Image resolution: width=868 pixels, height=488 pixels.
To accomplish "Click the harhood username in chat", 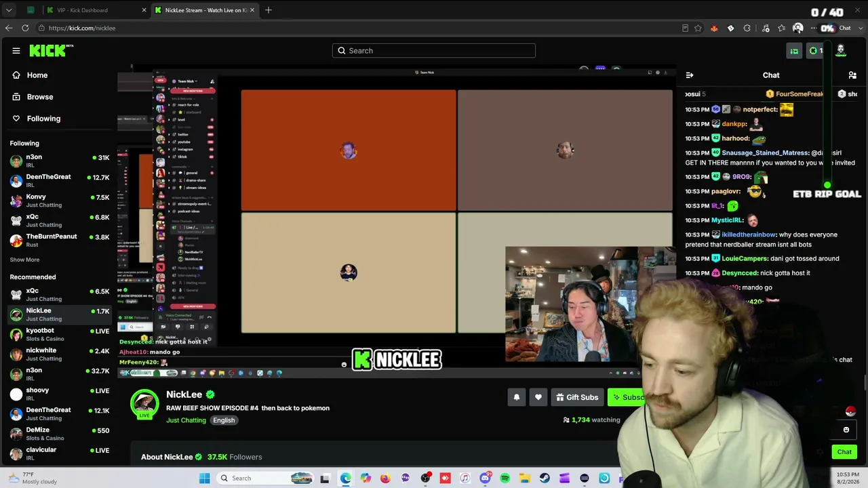I will [x=736, y=138].
